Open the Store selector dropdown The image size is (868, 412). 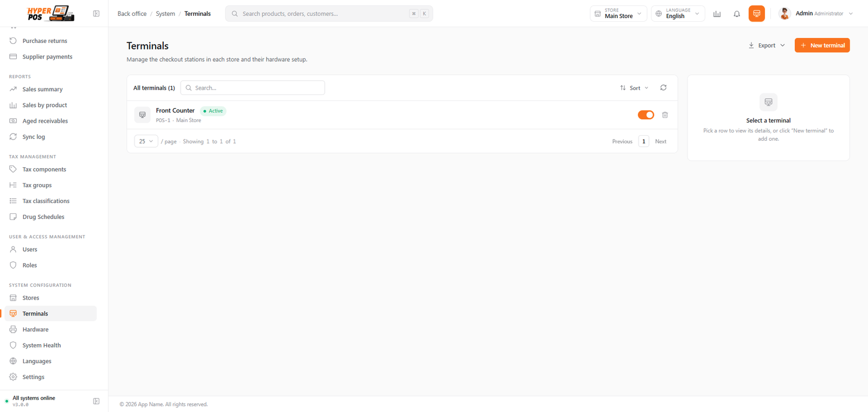click(x=618, y=14)
